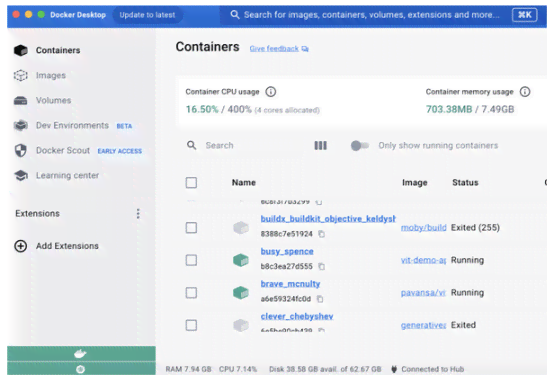
Task: Open the Volumes sidebar section
Action: click(53, 100)
